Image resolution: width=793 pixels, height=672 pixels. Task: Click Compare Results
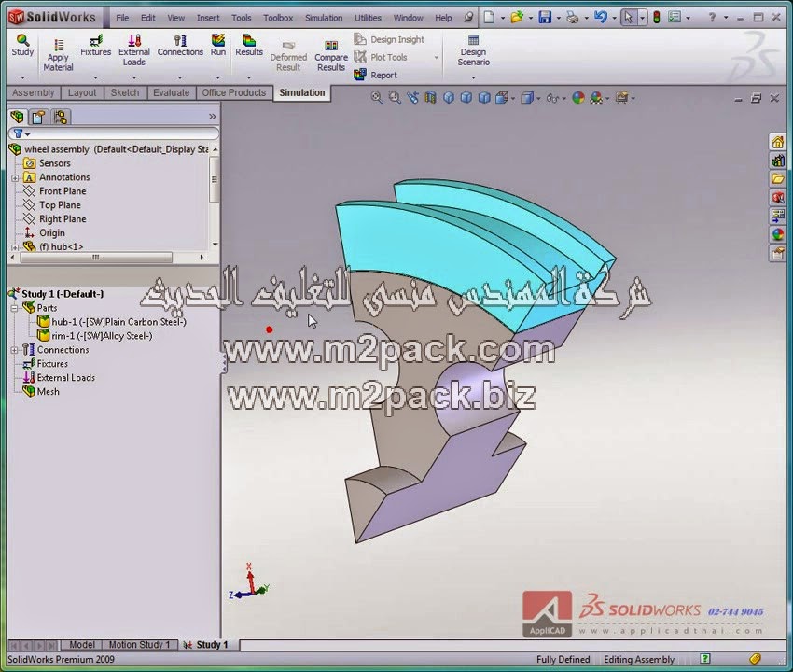(331, 56)
